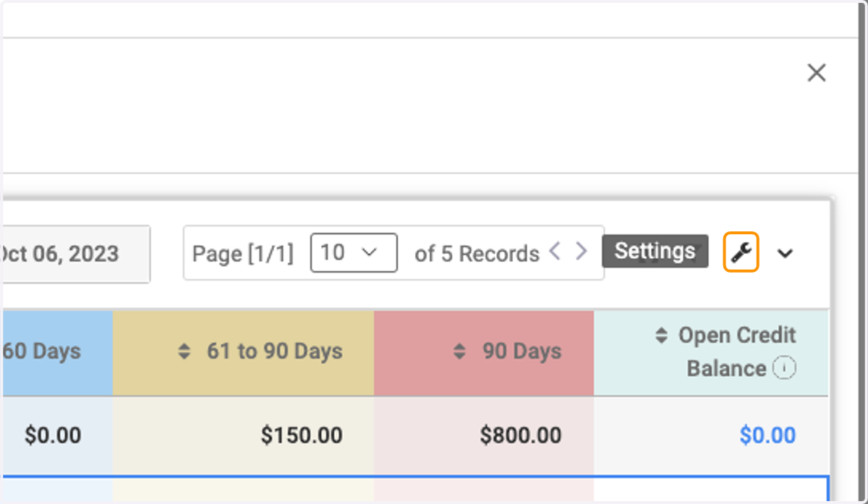Sort by Open Credit Balance column
This screenshot has height=504, width=868.
[x=661, y=336]
